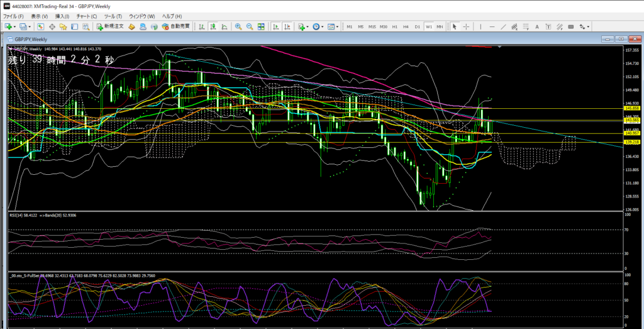Screen dimensions: 644x329
Task: Zoom in on the chart
Action: (x=238, y=26)
